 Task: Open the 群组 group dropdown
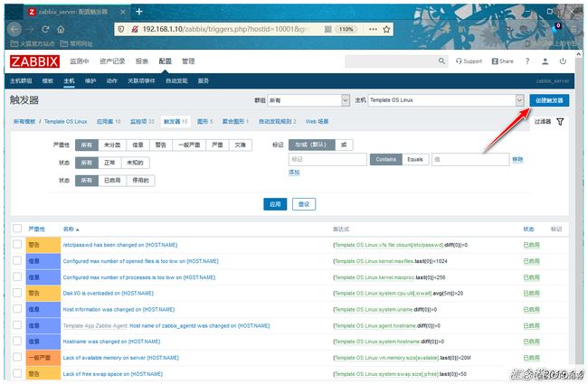[x=309, y=100]
